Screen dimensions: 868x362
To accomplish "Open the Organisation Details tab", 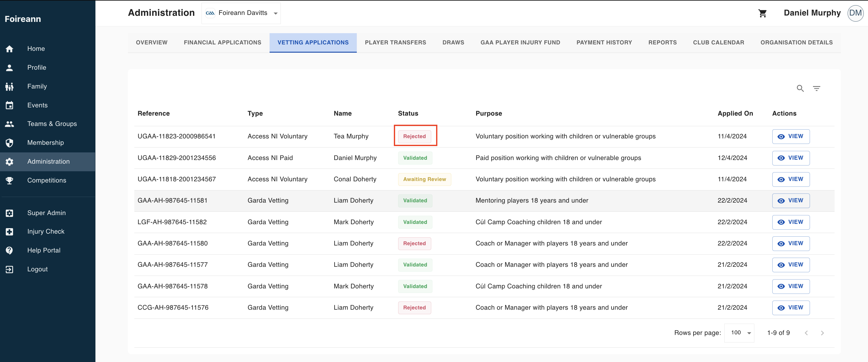I will tap(797, 43).
